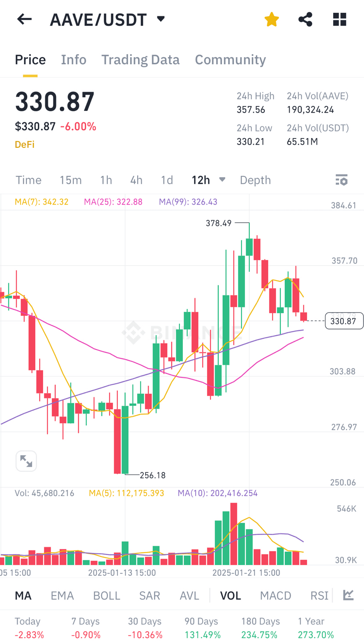The height and width of the screenshot is (643, 364).
Task: Tap the DeFi category link
Action: pyautogui.click(x=25, y=144)
